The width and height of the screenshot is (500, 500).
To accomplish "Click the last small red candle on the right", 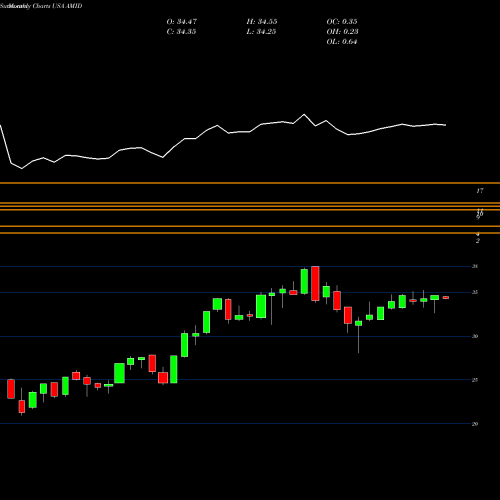I will click(x=446, y=297).
